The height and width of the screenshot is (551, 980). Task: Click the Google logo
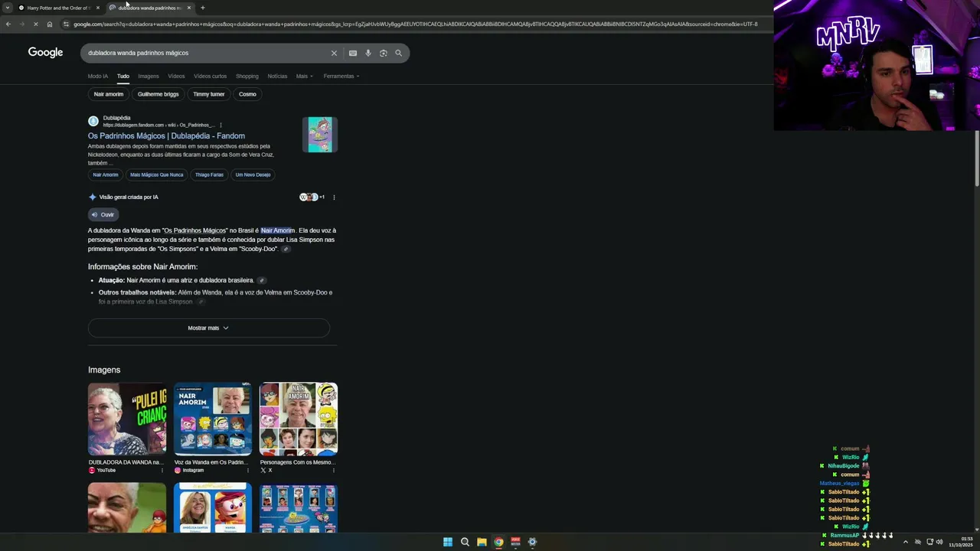[45, 53]
